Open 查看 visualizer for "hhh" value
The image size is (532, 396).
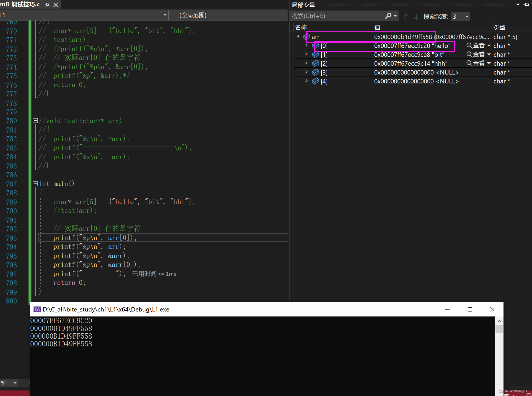pyautogui.click(x=476, y=63)
